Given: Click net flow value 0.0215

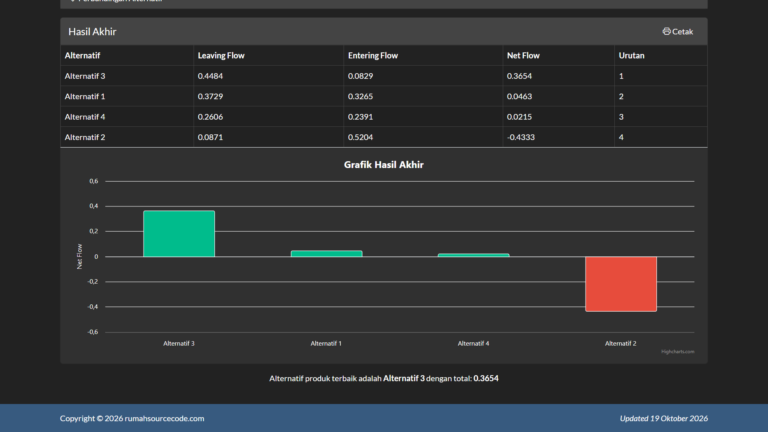Looking at the screenshot, I should point(519,117).
